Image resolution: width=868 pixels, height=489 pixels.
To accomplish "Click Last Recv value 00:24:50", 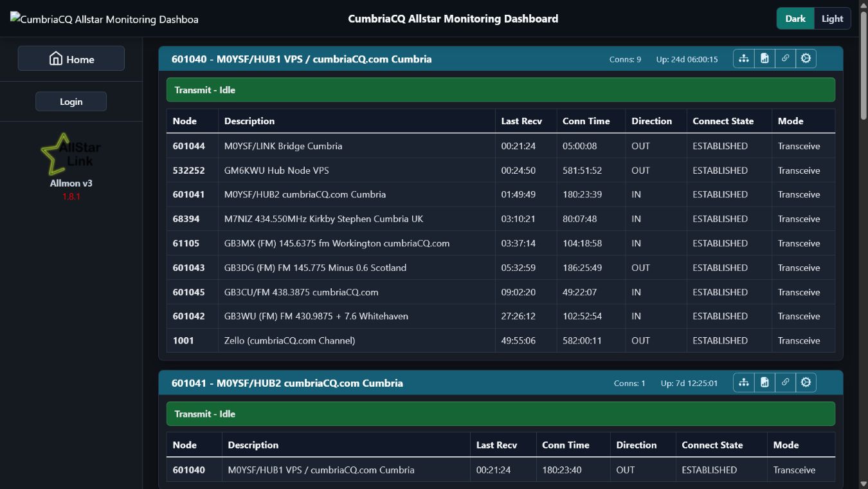I will (518, 171).
